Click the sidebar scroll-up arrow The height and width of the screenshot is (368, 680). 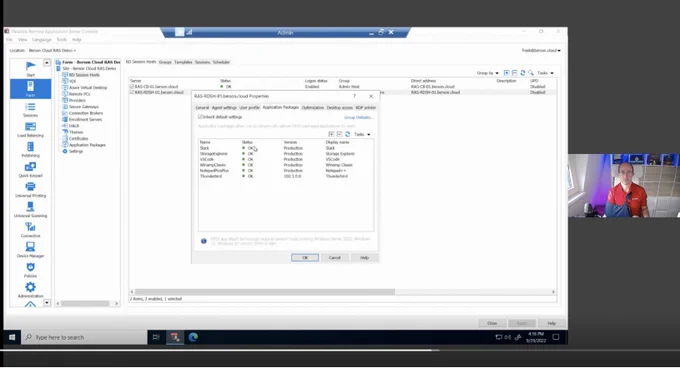coord(47,63)
